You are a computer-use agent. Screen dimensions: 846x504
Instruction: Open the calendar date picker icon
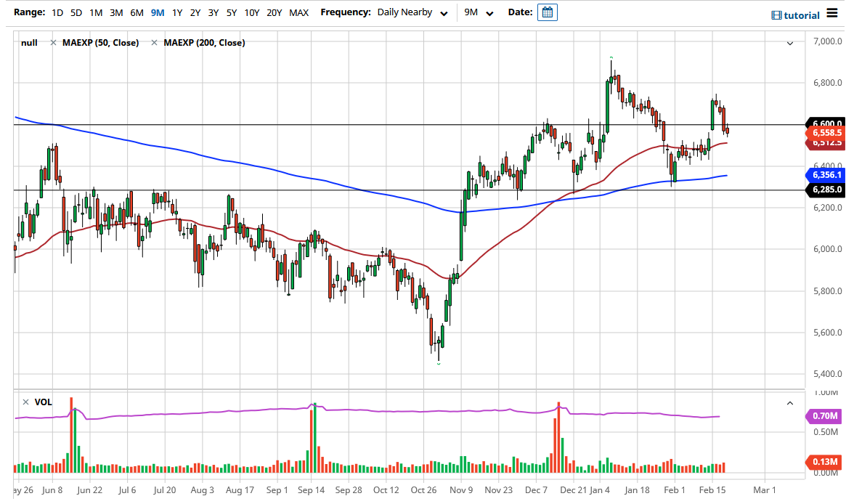547,12
